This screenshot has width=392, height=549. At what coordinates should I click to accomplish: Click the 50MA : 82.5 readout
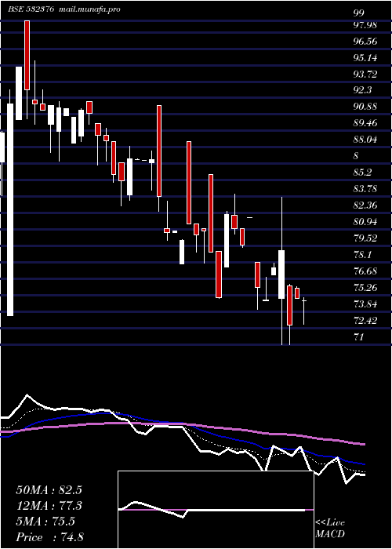pos(49,490)
